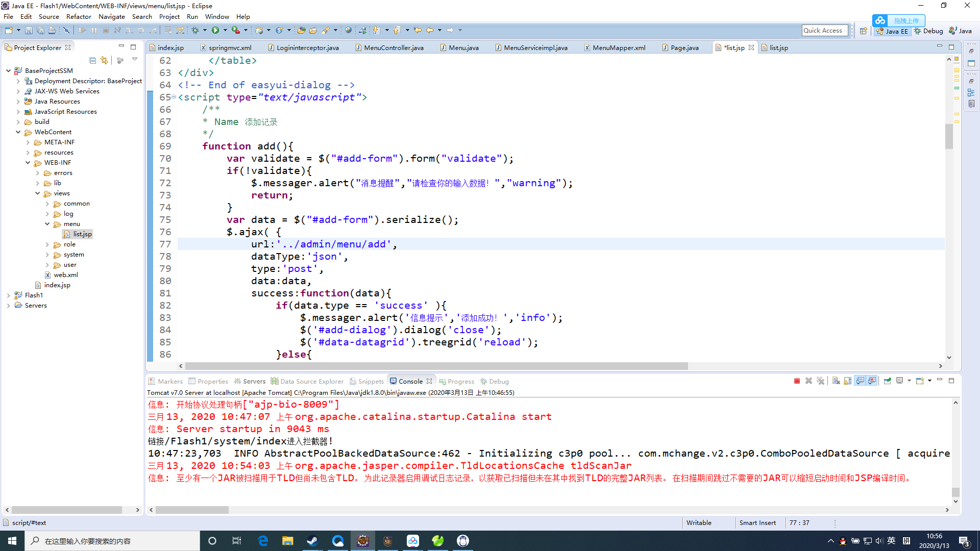Screen dimensions: 980x551
Task: Collapse the views folder
Action: coord(38,193)
